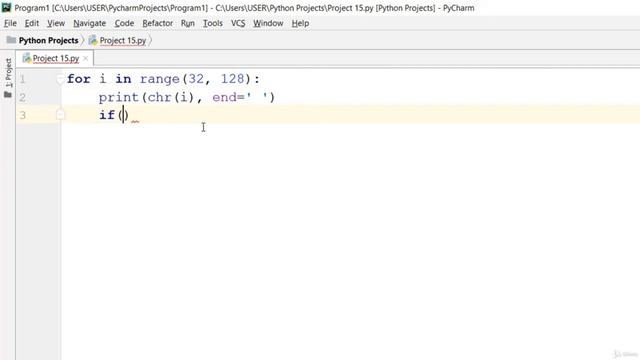Open the File menu
Viewport: 640px width, 360px height.
pos(10,23)
